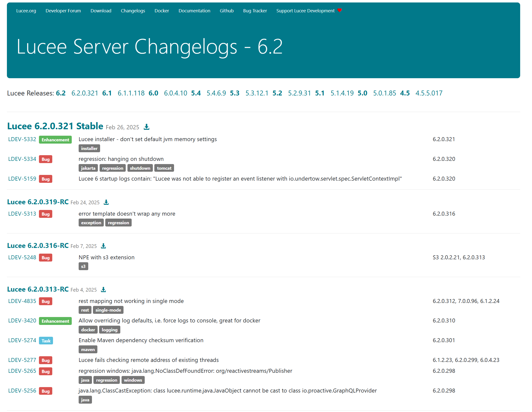The image size is (532, 412).
Task: Click the maven tag label
Action: 88,349
